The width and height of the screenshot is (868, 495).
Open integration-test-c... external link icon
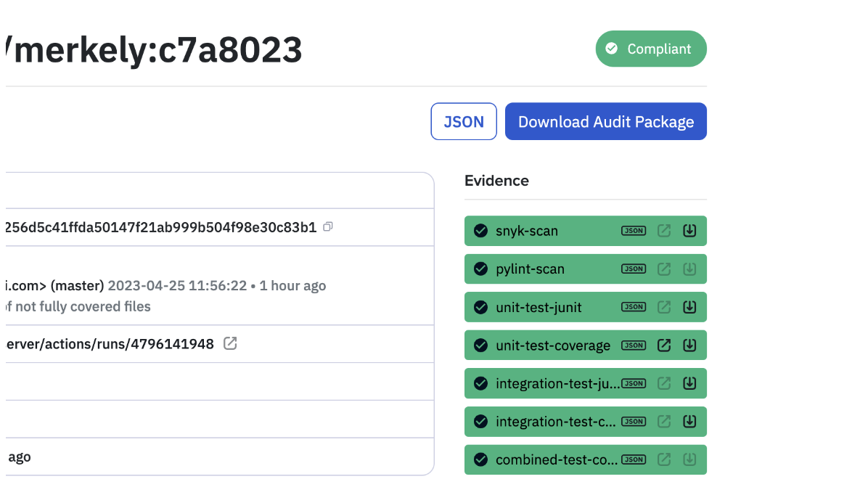(664, 422)
